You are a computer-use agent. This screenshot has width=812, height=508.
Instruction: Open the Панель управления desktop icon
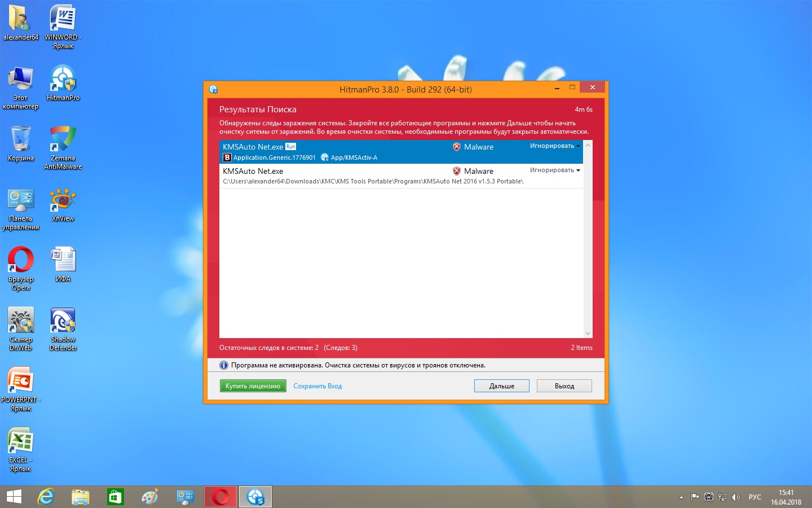pos(21,209)
